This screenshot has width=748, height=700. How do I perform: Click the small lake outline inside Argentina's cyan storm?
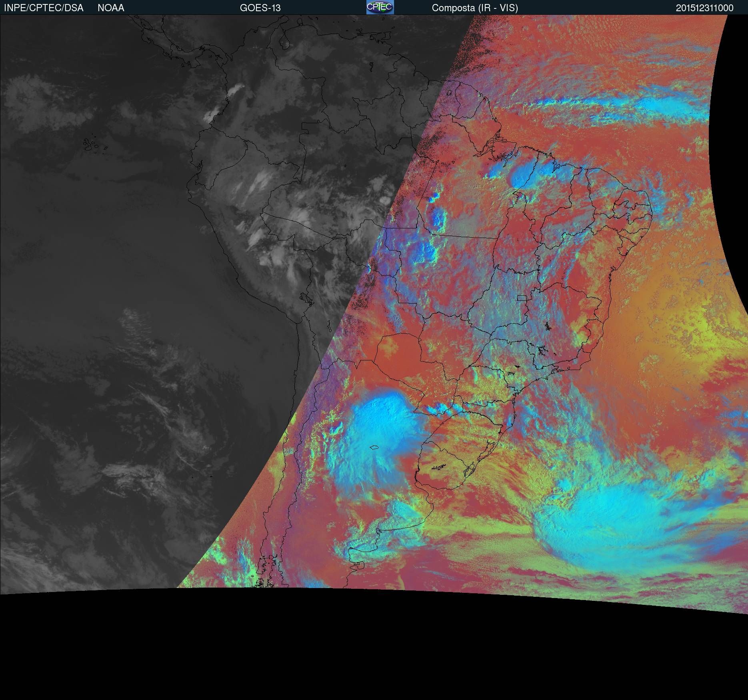pos(374,448)
